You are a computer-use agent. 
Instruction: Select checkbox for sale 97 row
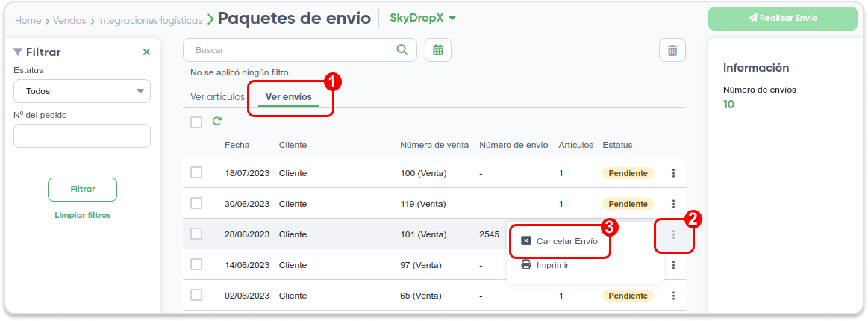(x=196, y=264)
